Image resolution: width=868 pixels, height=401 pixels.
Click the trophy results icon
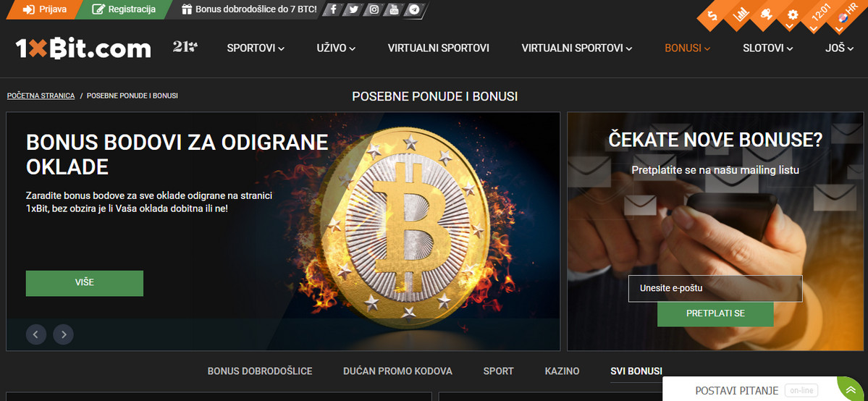pos(767,15)
